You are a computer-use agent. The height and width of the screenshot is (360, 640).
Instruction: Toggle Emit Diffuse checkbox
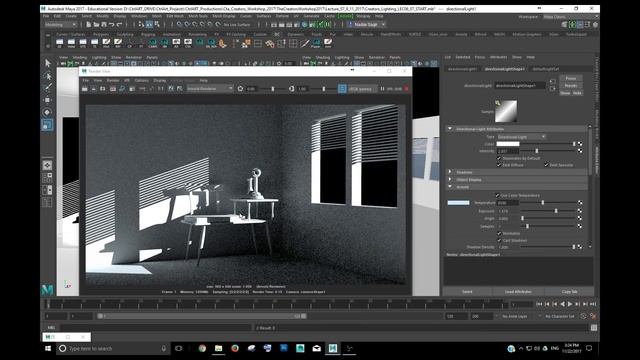tap(499, 165)
